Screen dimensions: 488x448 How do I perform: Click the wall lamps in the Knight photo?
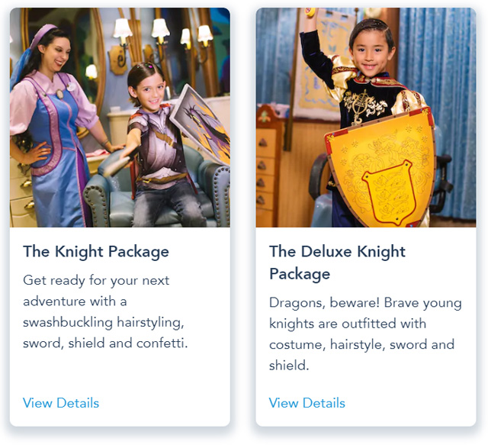[x=162, y=34]
